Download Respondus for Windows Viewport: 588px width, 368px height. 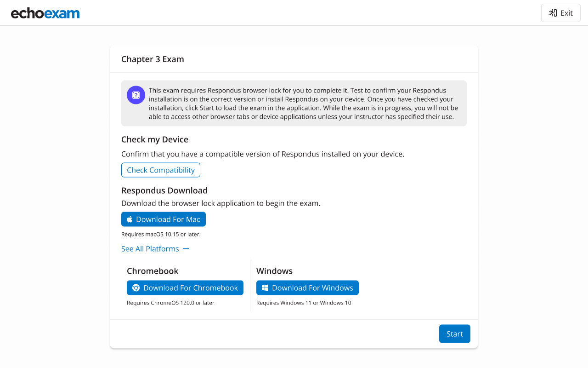point(307,288)
